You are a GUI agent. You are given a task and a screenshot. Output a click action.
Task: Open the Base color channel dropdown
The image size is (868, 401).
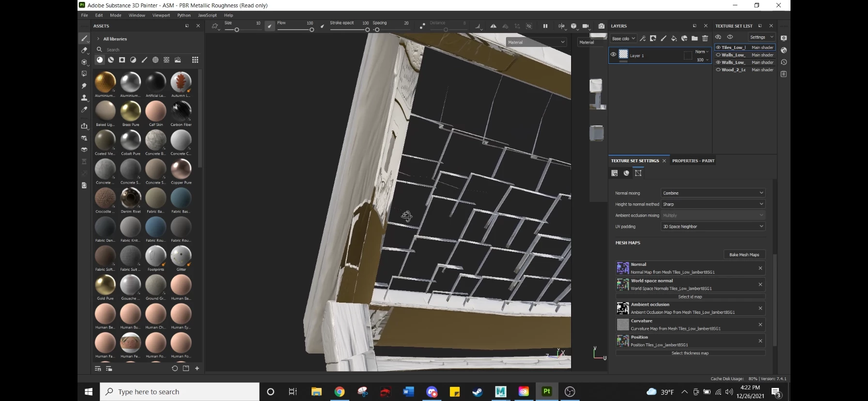click(623, 38)
